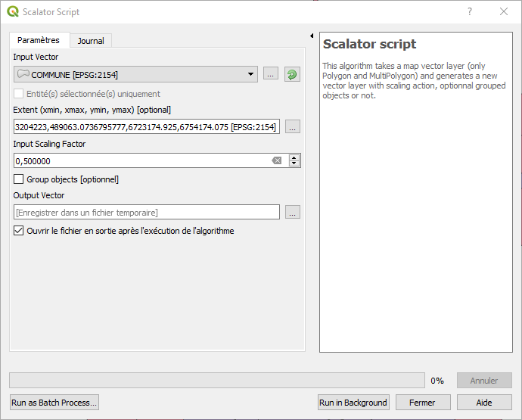The height and width of the screenshot is (420, 522).
Task: Click the Fermer button
Action: pos(423,403)
